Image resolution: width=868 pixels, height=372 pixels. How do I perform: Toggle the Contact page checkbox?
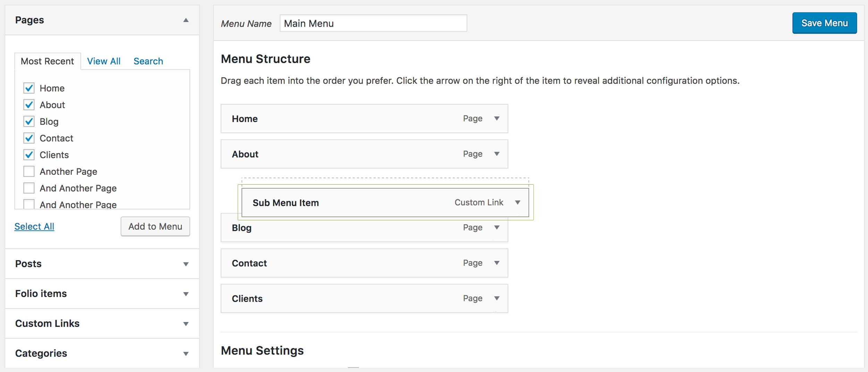[x=29, y=138]
